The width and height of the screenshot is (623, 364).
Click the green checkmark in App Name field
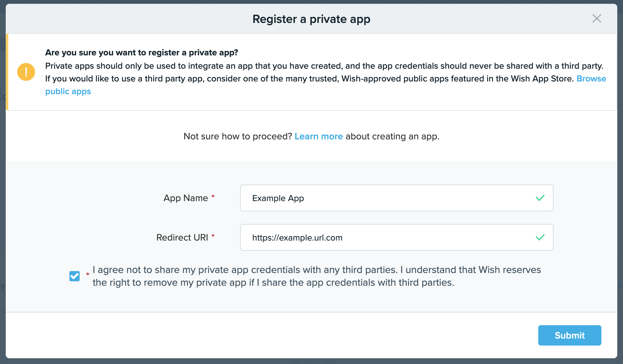pyautogui.click(x=540, y=198)
